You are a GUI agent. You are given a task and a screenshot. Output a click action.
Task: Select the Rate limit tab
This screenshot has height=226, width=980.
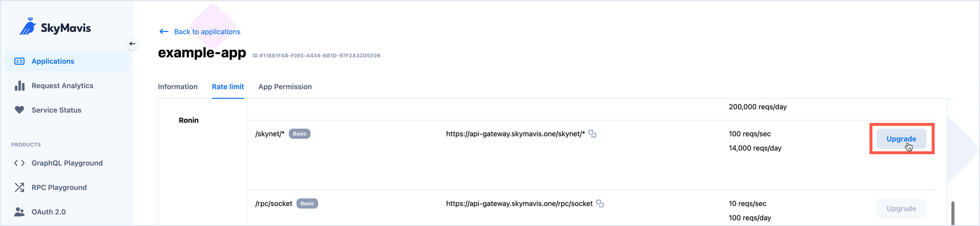pos(228,87)
